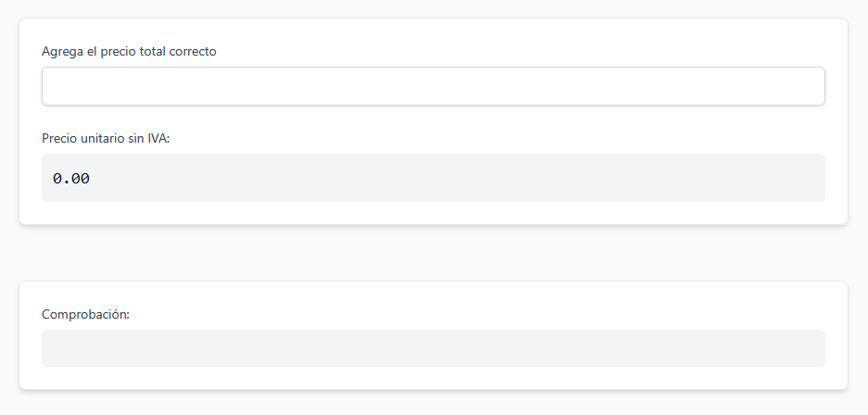868x415 pixels.
Task: Click the word "IVA" in the label
Action: 158,138
